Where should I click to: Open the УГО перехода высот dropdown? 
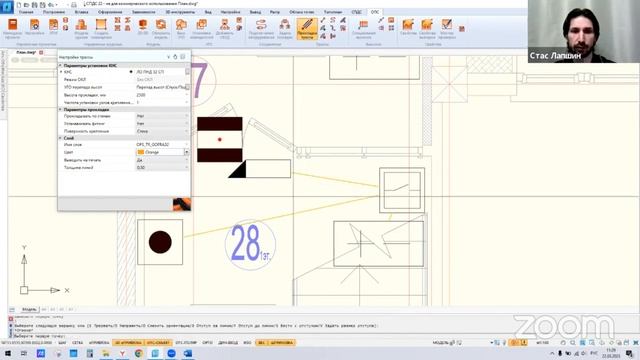pos(187,87)
